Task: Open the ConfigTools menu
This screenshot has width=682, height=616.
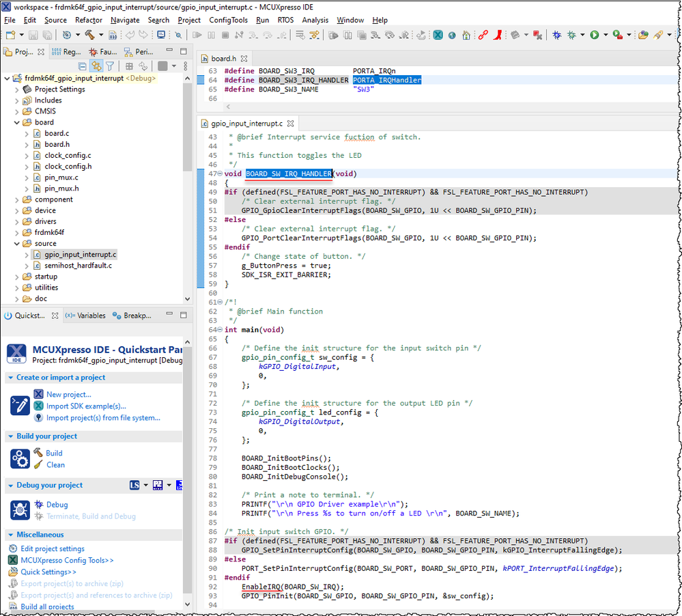Action: (228, 20)
